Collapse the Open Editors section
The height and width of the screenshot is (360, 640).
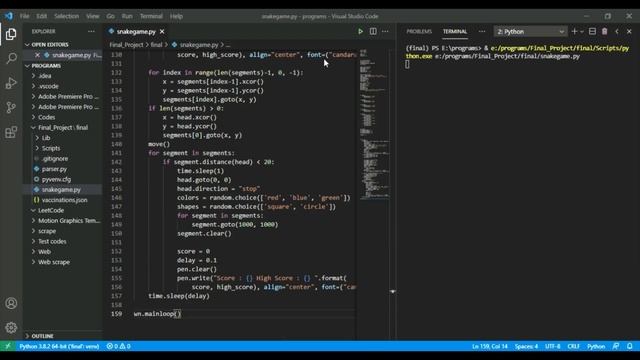[50, 44]
